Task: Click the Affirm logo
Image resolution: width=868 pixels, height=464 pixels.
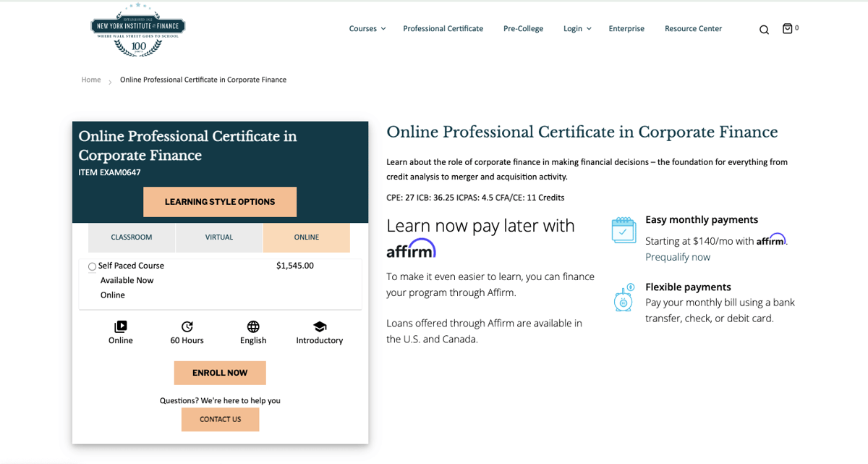Action: [412, 248]
